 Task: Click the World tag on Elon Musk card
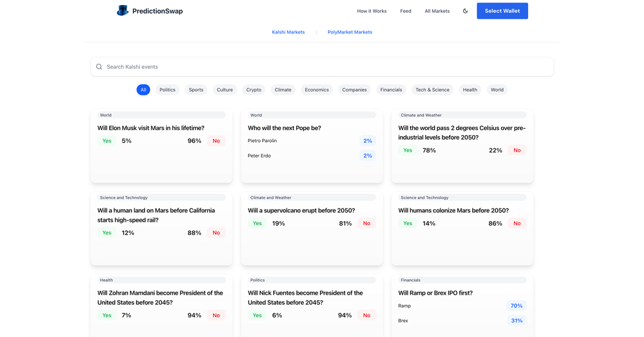(162, 115)
